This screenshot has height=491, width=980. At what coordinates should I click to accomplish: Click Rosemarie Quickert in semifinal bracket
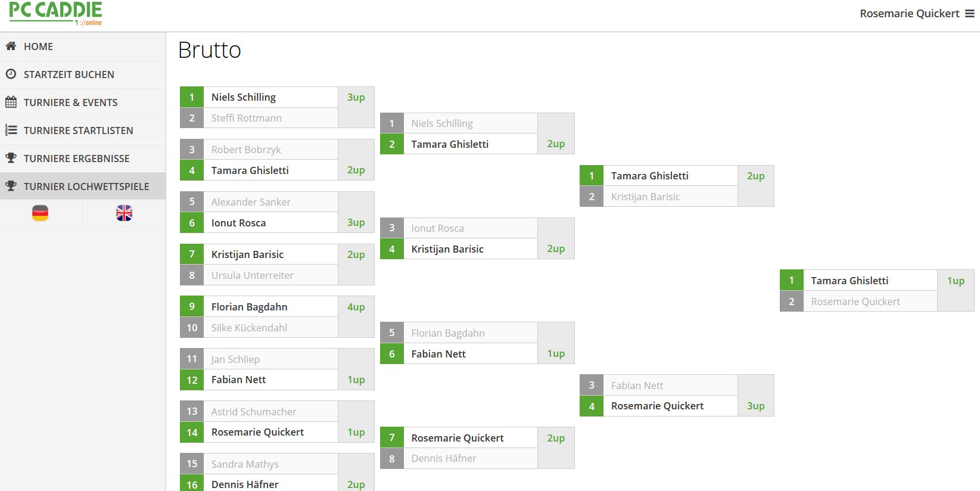click(x=657, y=406)
